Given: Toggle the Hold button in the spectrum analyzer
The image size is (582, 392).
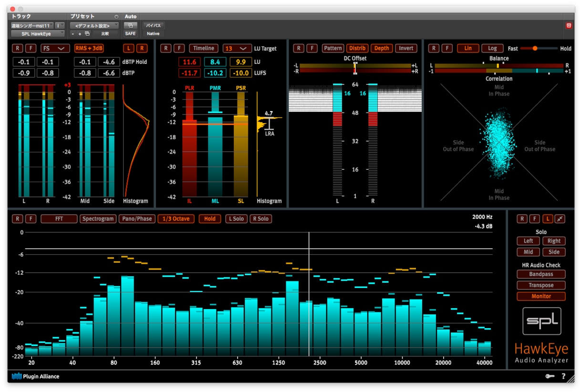Looking at the screenshot, I should (210, 219).
